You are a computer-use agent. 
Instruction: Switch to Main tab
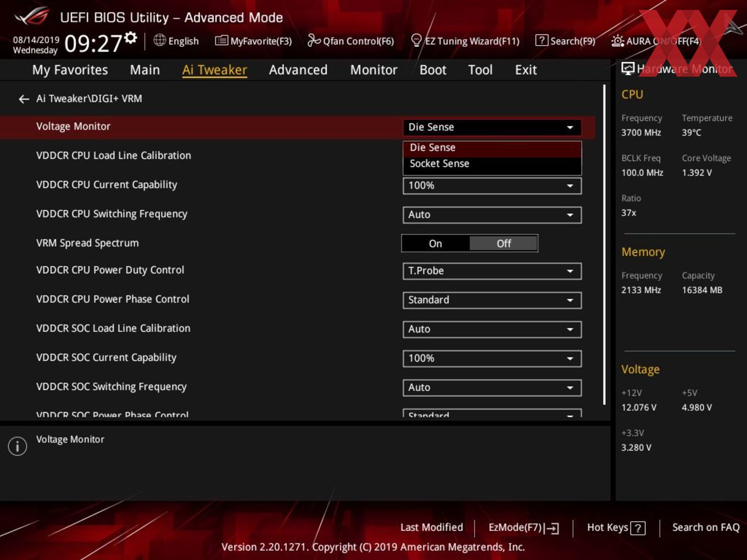tap(145, 70)
